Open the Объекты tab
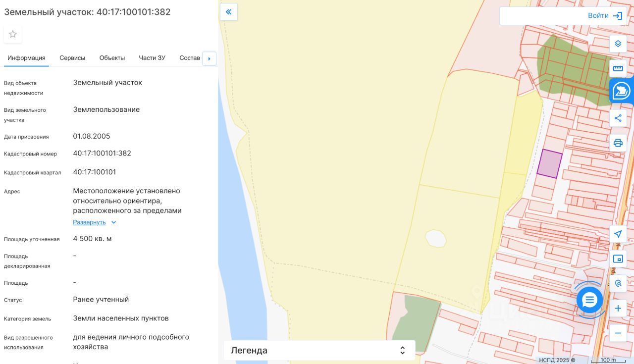The height and width of the screenshot is (364, 634). coord(112,58)
